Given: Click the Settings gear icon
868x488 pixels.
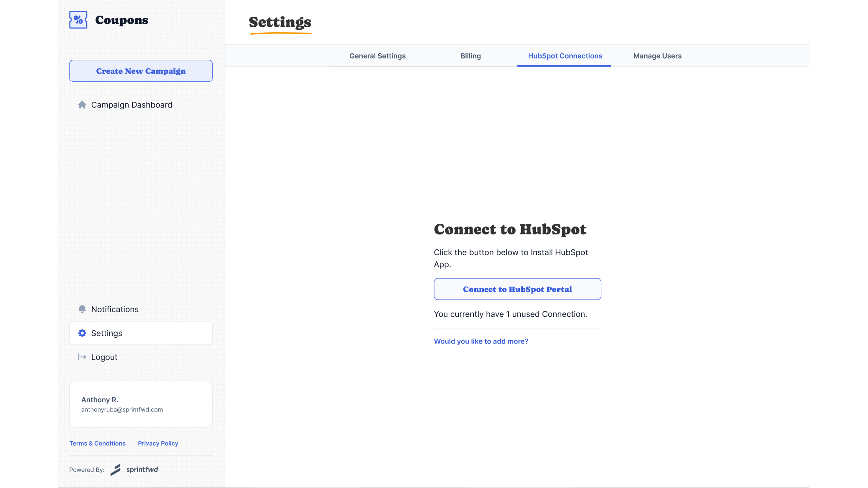Looking at the screenshot, I should [x=82, y=333].
